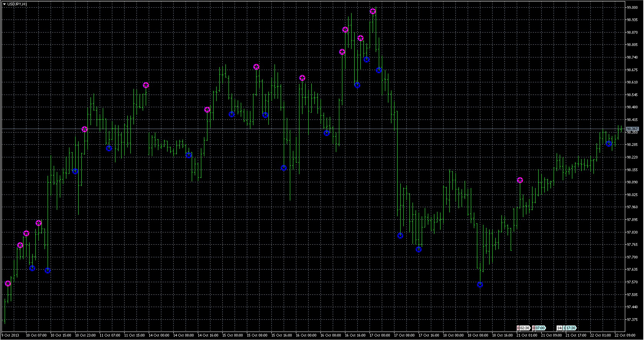Click the USDJPY,H1 chart title label
Image resolution: width=644 pixels, height=340 pixels.
[17, 4]
